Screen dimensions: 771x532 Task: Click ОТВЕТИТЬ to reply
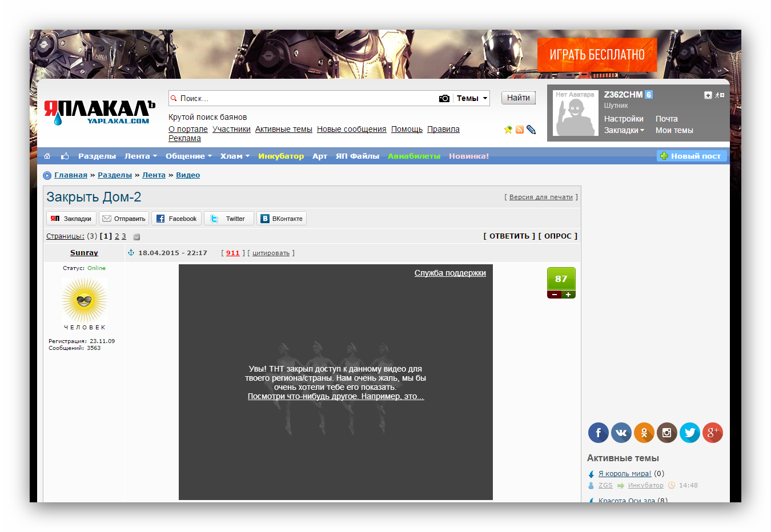(x=509, y=236)
